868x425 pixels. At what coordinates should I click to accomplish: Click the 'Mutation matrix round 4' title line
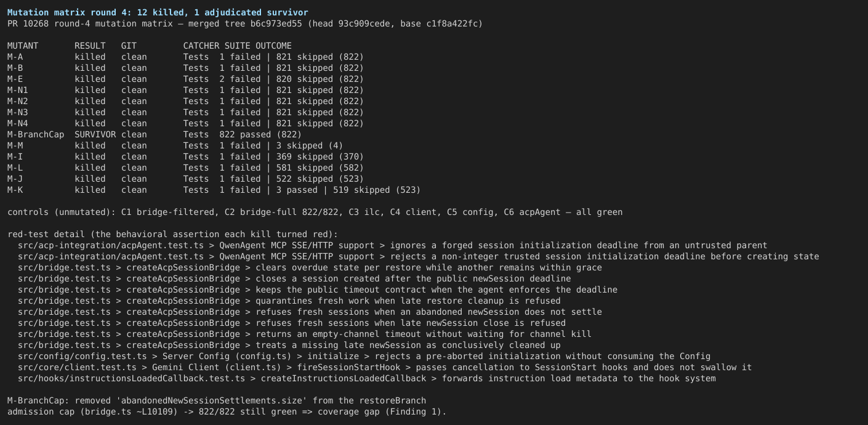[158, 12]
